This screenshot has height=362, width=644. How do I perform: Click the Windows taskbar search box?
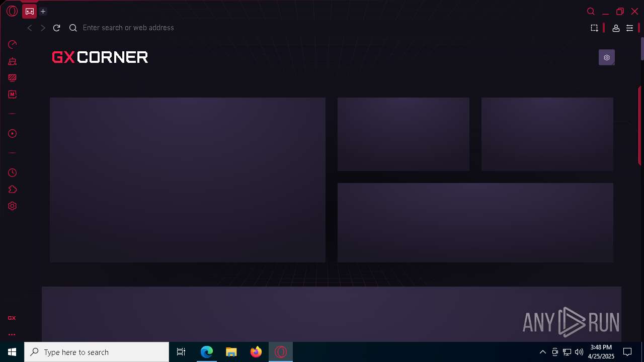click(97, 352)
